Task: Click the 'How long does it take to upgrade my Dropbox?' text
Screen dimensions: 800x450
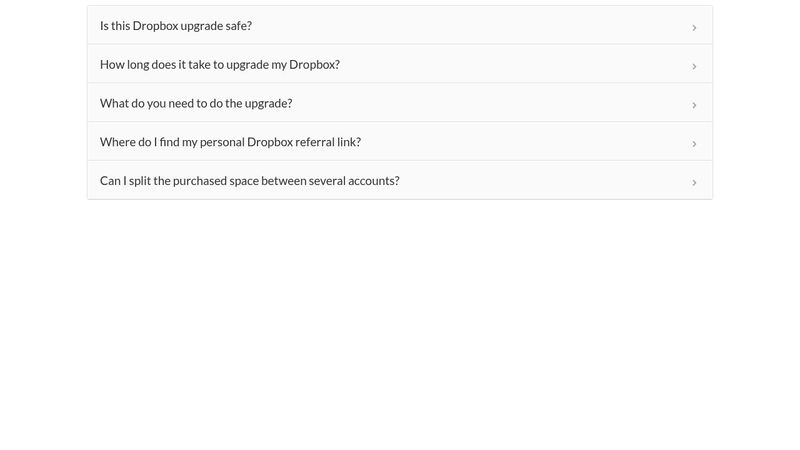Action: click(x=220, y=65)
